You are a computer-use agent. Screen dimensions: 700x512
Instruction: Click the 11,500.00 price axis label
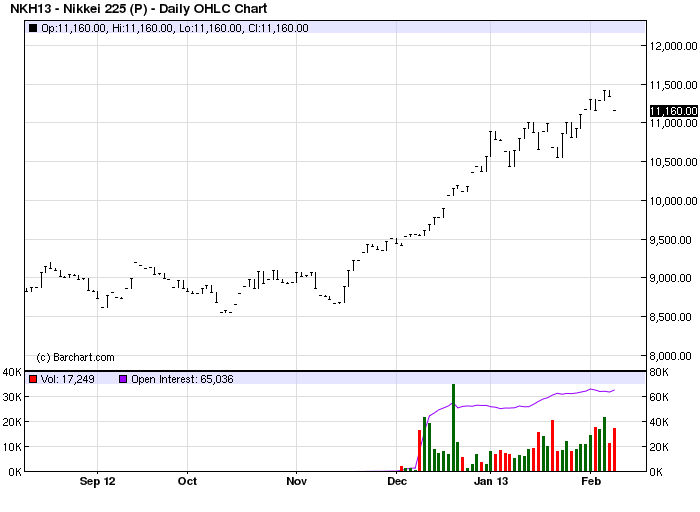click(674, 85)
